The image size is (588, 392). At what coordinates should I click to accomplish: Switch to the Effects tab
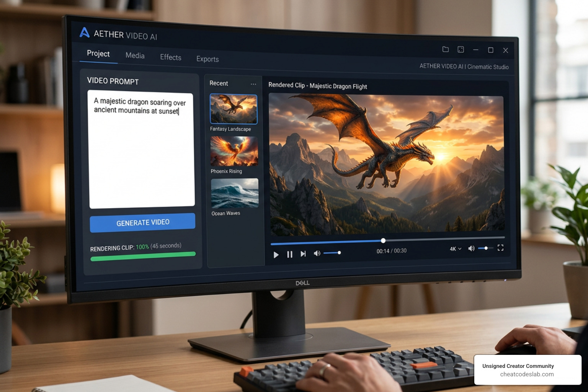[170, 57]
